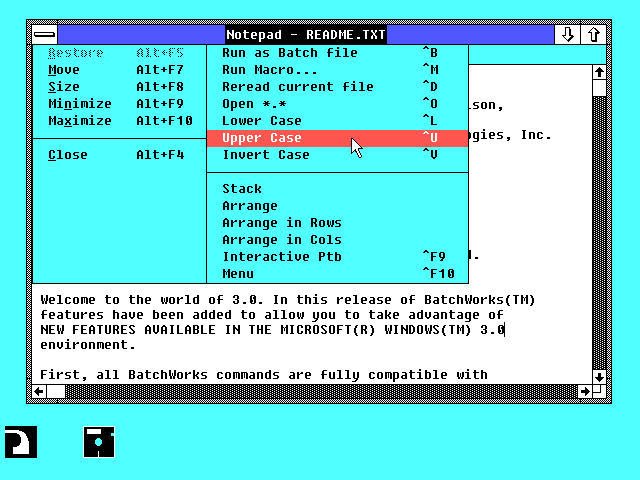Select Stack in the popup menu
Screen dimensions: 640x480
[338, 189]
